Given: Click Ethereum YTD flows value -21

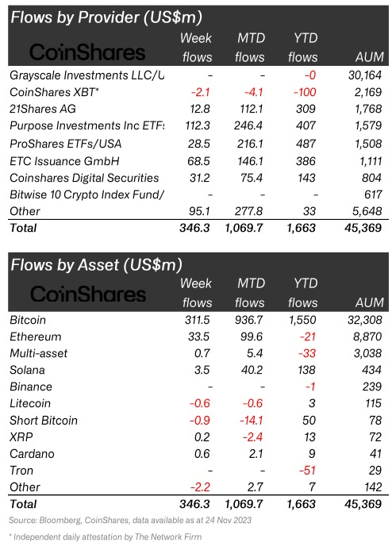Looking at the screenshot, I should point(308,337).
